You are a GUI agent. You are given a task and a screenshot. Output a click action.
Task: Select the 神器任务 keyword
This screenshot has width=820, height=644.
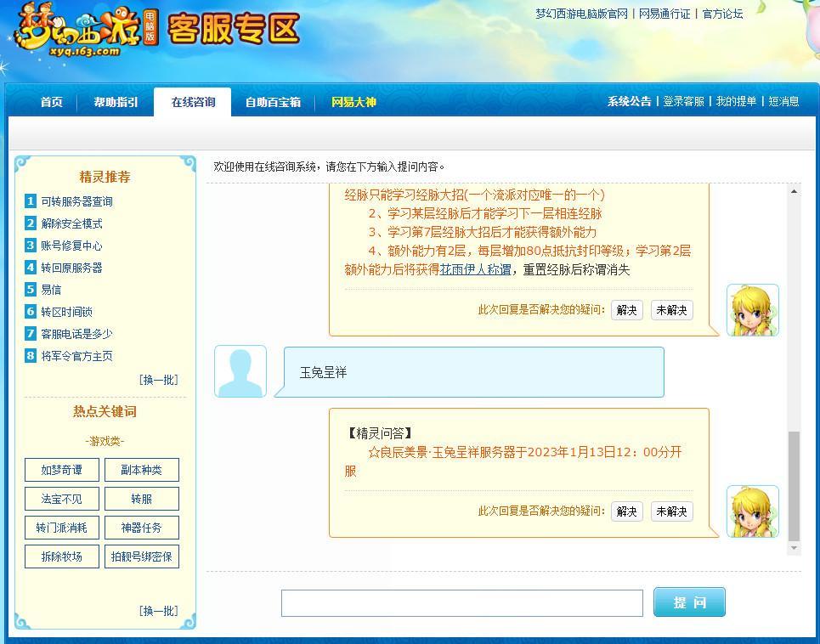[x=142, y=528]
